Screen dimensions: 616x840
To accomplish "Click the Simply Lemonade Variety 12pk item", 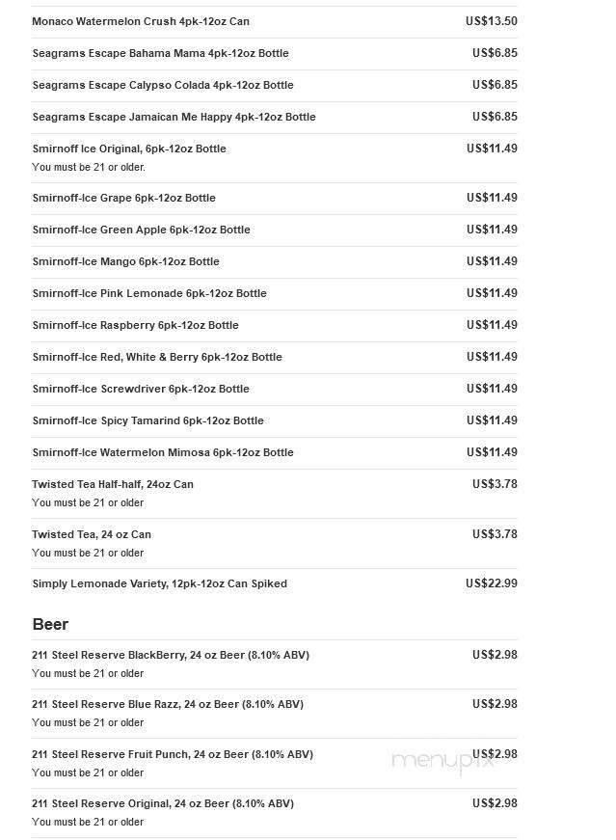I will (x=159, y=583).
